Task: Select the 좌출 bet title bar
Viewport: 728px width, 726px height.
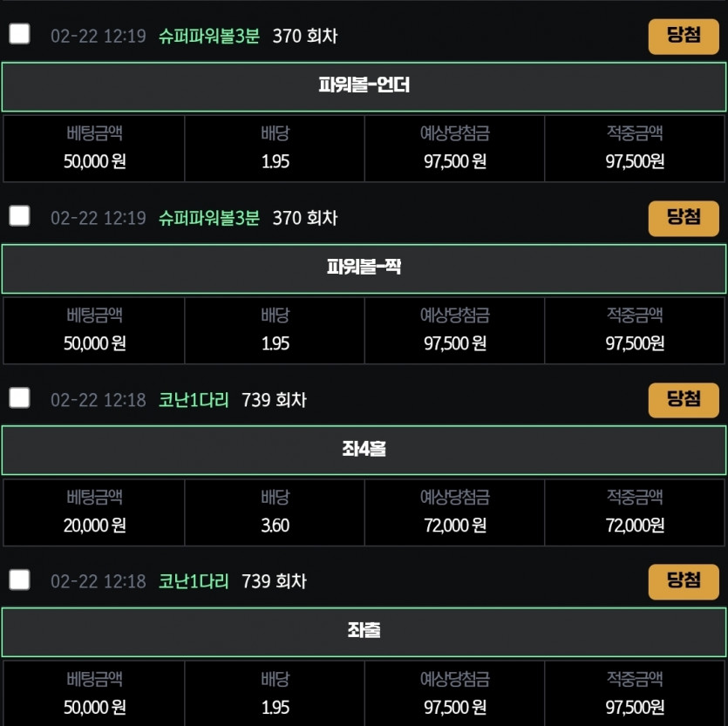Action: click(x=364, y=632)
